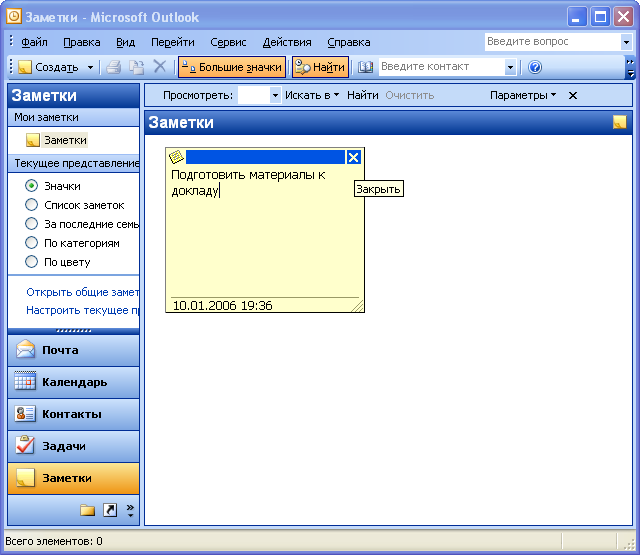Click the note menu icon on sticky note
This screenshot has height=555, width=640.
(176, 157)
